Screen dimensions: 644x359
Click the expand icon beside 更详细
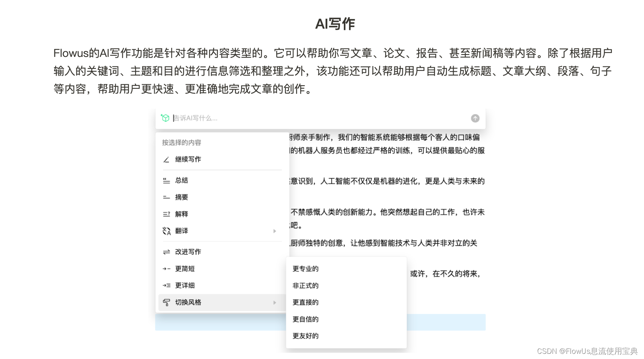pos(166,285)
